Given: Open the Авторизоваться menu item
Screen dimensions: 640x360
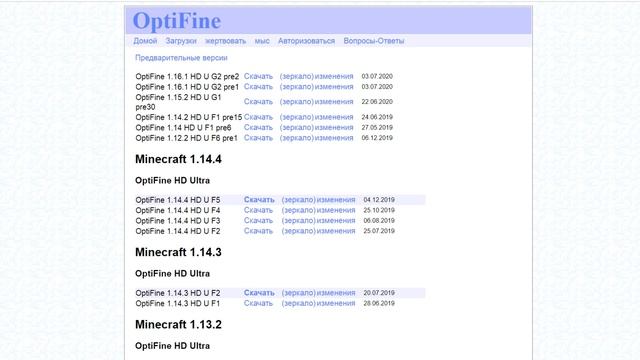Looking at the screenshot, I should click(306, 41).
